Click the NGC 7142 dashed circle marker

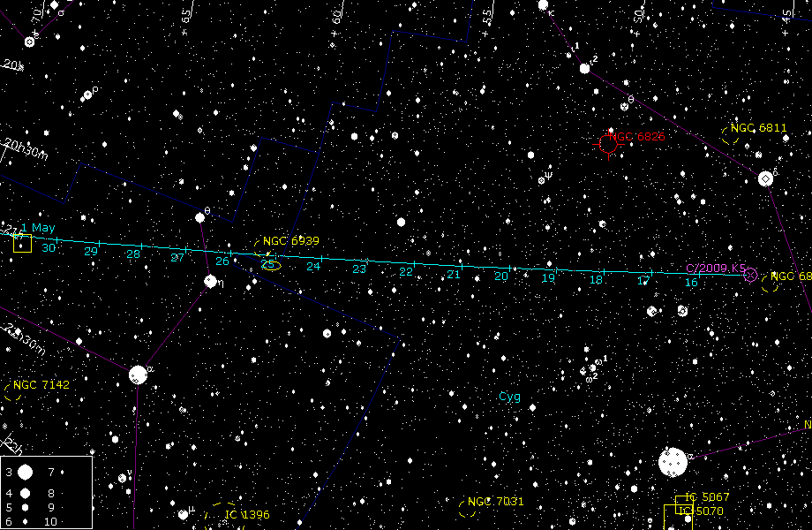(x=12, y=391)
